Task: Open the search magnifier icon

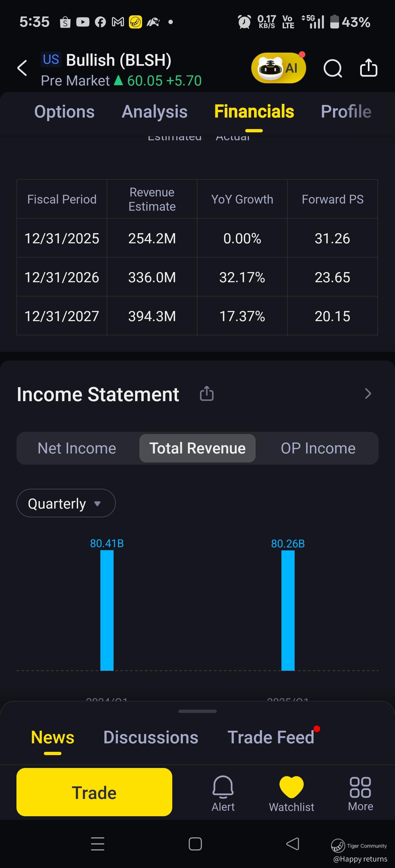Action: pos(333,68)
